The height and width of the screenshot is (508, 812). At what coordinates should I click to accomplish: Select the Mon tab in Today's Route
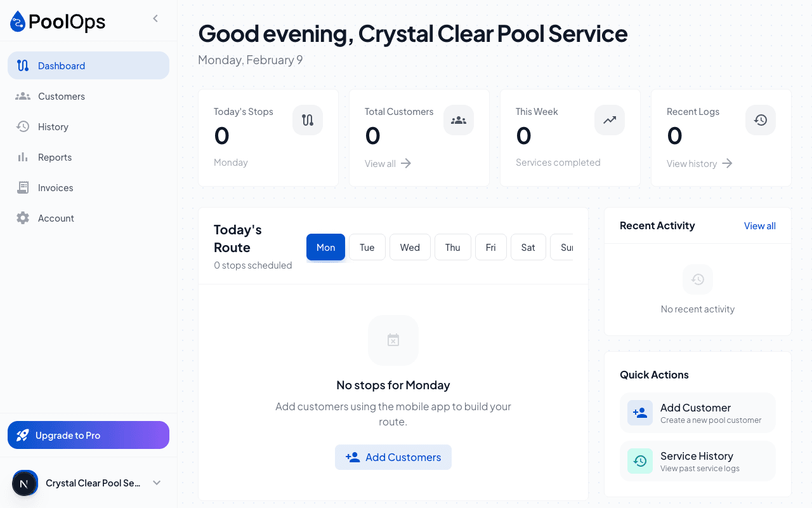pyautogui.click(x=325, y=247)
